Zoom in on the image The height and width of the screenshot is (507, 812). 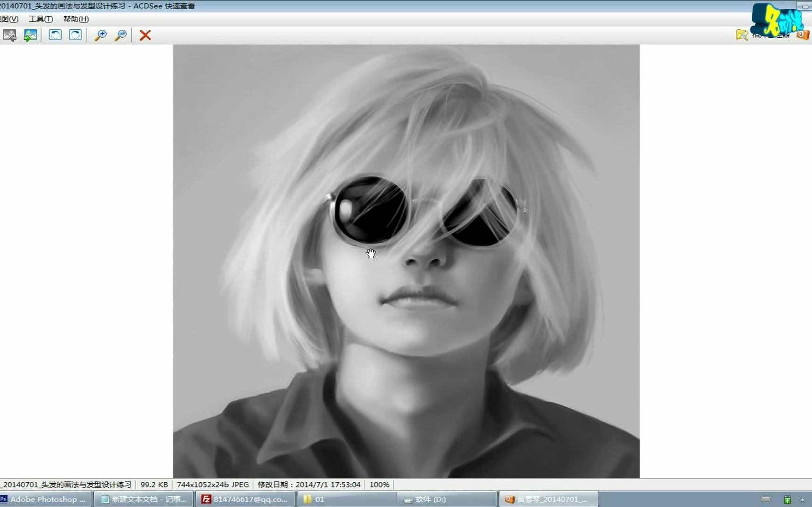[100, 35]
